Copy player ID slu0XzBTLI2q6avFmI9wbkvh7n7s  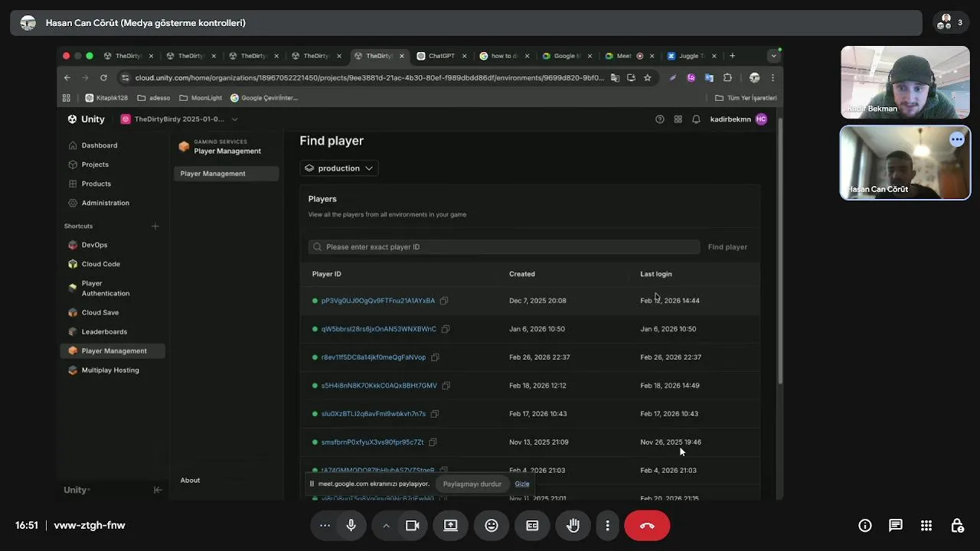434,414
